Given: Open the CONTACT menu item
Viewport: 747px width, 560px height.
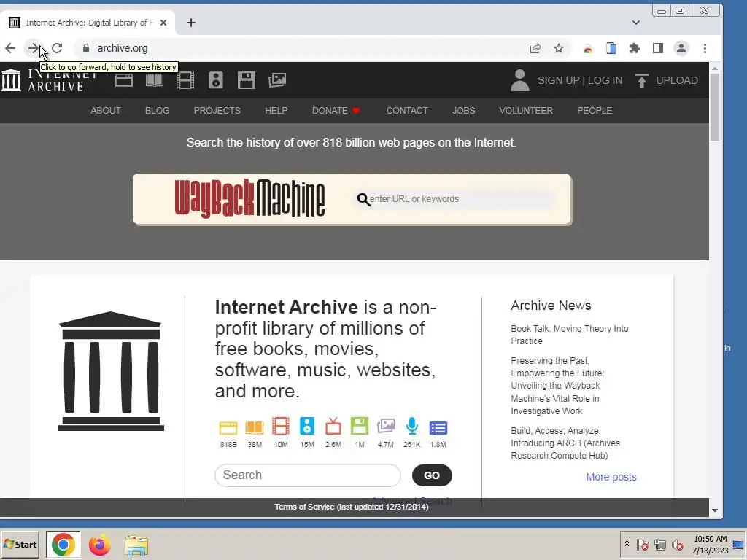Looking at the screenshot, I should click(407, 111).
